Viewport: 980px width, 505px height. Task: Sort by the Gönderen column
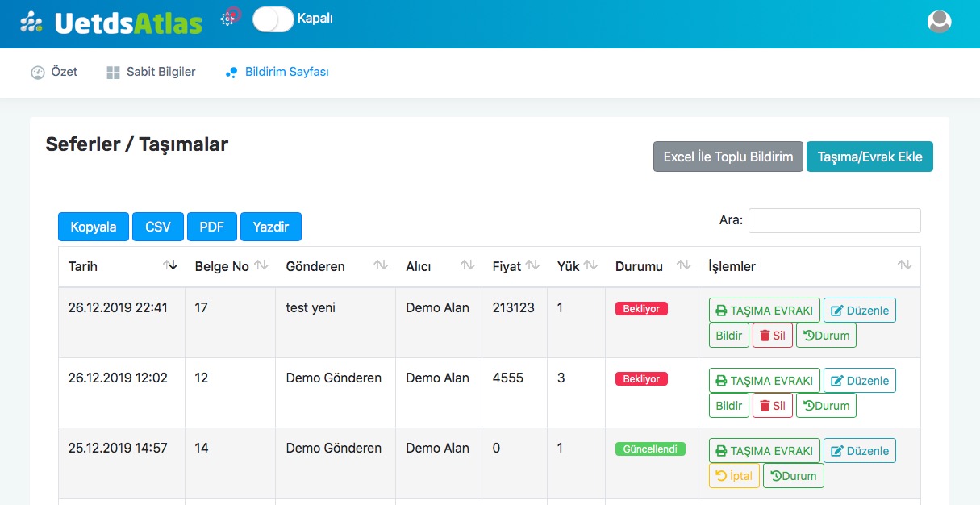(x=336, y=266)
